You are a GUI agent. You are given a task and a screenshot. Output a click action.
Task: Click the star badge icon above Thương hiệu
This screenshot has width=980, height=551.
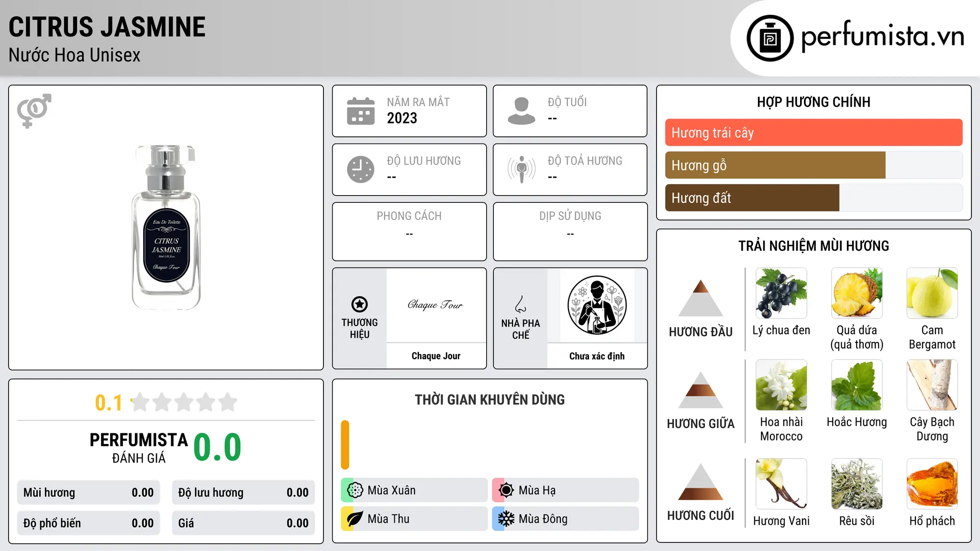[x=359, y=304]
